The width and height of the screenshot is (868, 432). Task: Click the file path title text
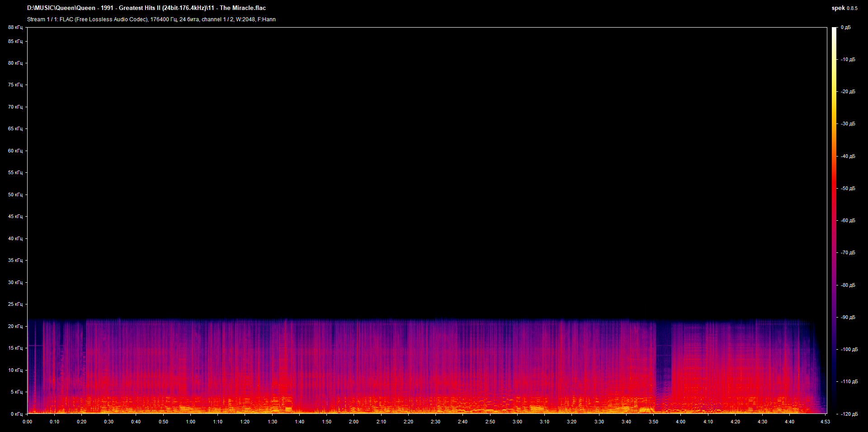[146, 8]
